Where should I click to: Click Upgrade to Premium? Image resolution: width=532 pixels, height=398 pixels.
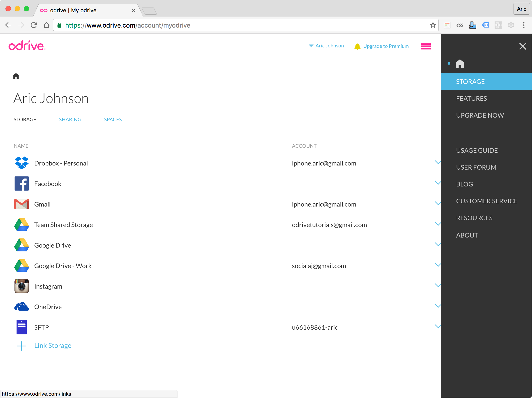tap(386, 46)
